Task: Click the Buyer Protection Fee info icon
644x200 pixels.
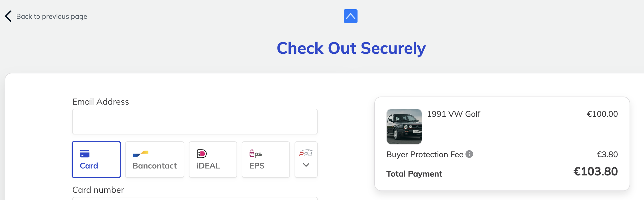Action: tap(469, 154)
